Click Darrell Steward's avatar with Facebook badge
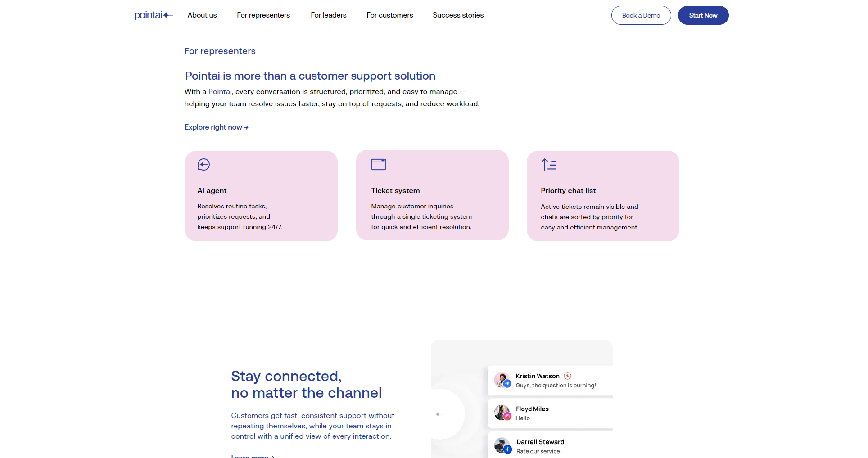Screen dimensions: 868x458 tap(502, 445)
